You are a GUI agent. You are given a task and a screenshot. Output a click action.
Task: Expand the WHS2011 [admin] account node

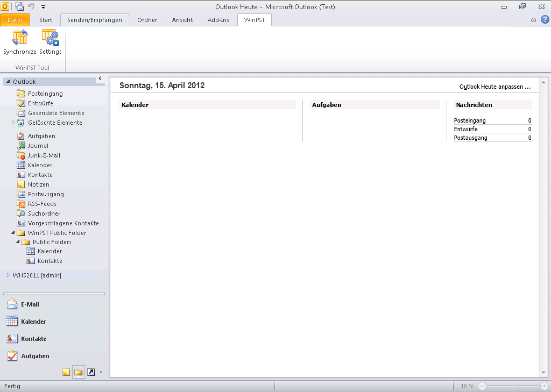(8, 275)
